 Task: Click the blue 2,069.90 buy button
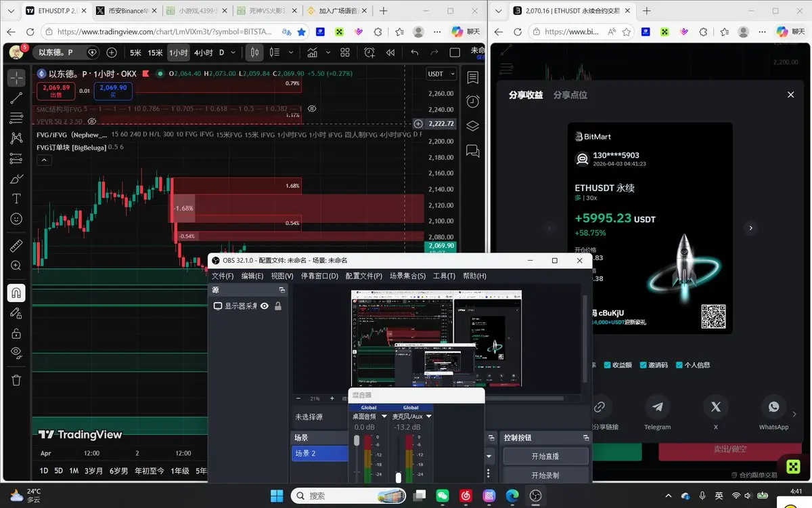coord(113,91)
